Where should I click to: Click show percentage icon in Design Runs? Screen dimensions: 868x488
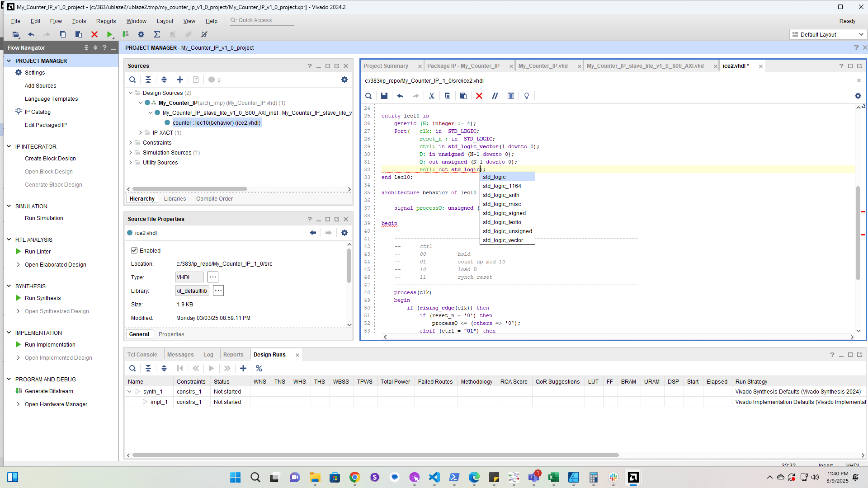point(259,368)
